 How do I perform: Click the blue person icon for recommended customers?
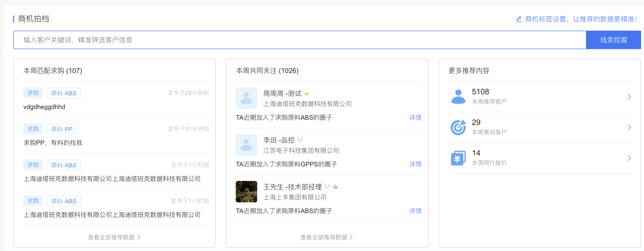458,97
